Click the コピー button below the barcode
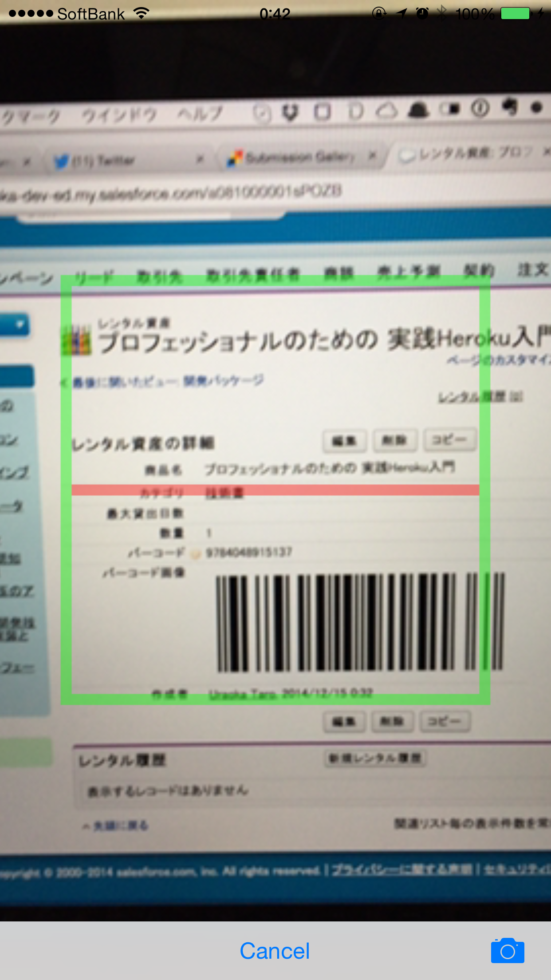 pos(445,721)
